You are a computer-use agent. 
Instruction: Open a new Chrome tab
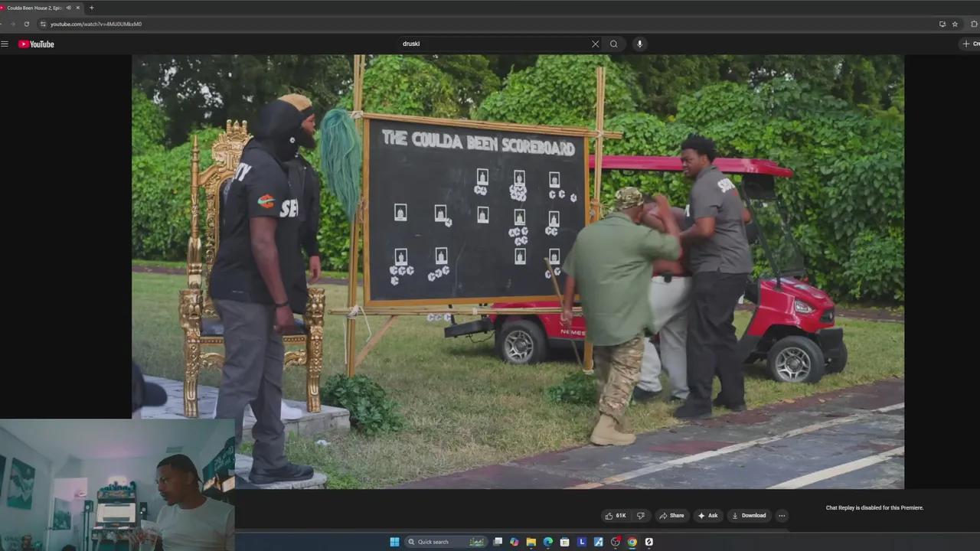point(91,8)
